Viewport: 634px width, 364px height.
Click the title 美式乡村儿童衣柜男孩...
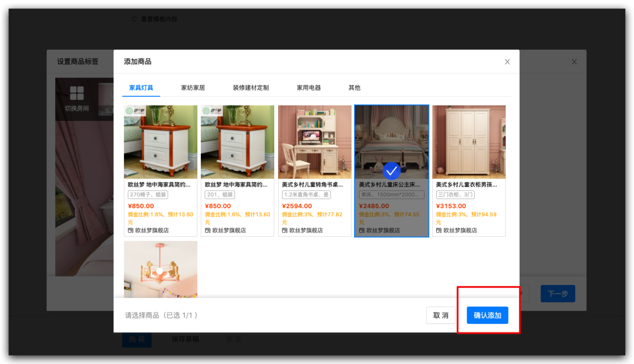467,185
